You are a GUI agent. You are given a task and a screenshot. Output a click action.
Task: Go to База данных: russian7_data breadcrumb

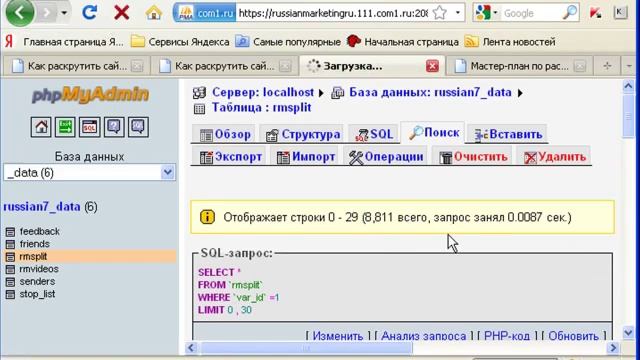coord(430,93)
